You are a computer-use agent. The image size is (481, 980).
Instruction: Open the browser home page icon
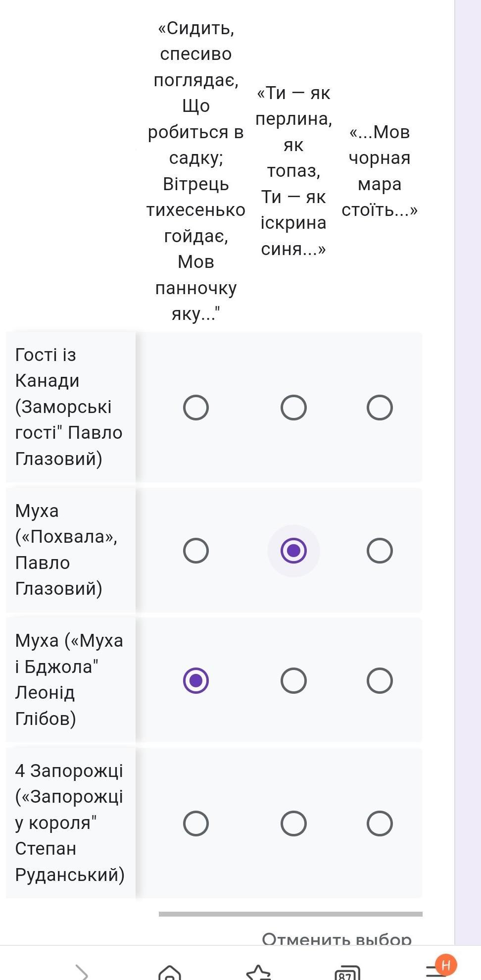170,972
